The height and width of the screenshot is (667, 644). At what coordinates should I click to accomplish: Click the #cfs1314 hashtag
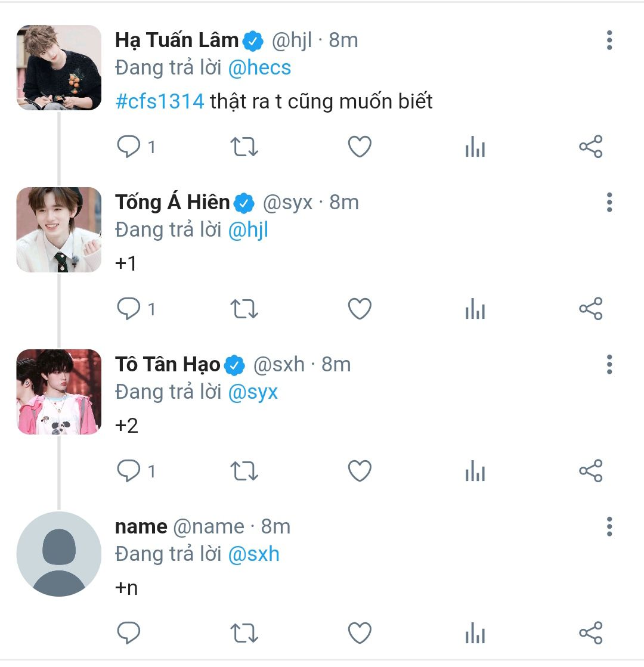(x=160, y=101)
